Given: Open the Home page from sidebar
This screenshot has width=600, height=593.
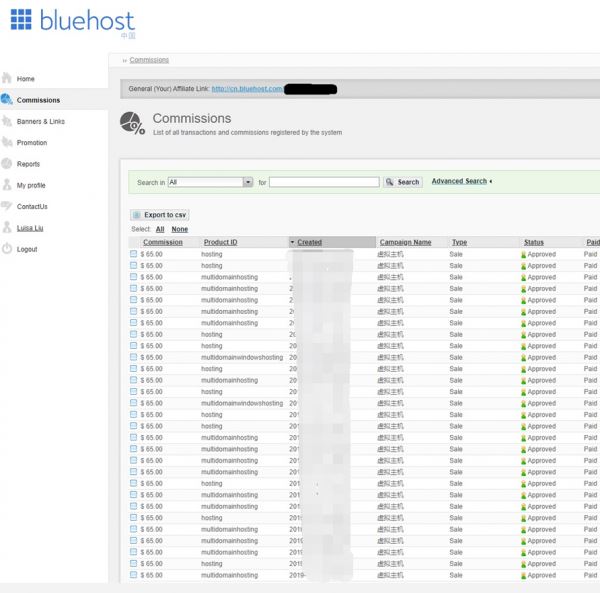Looking at the screenshot, I should (25, 79).
